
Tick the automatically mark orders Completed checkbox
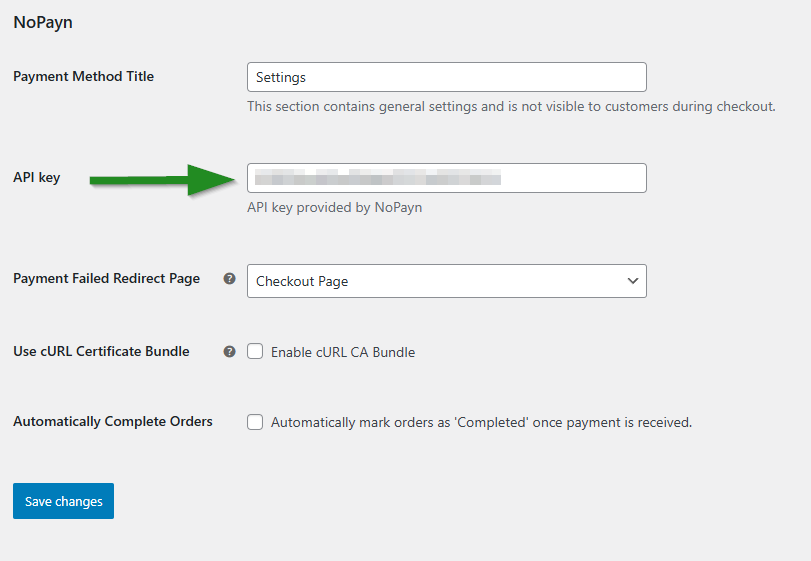pos(255,422)
